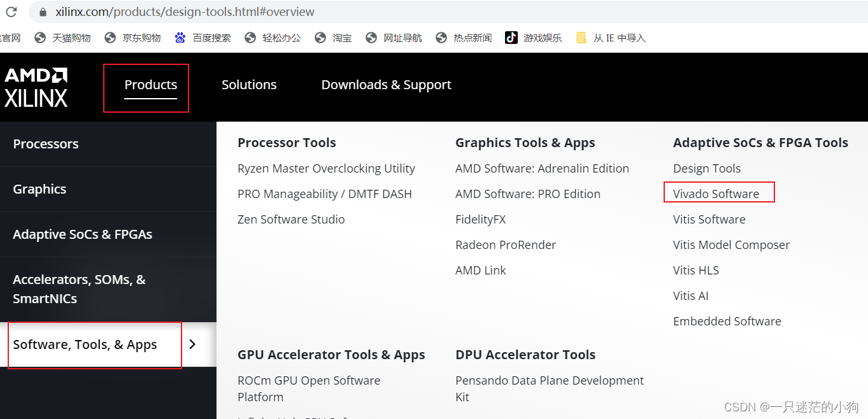Select Processors in the side menu
This screenshot has height=419, width=868.
point(108,144)
